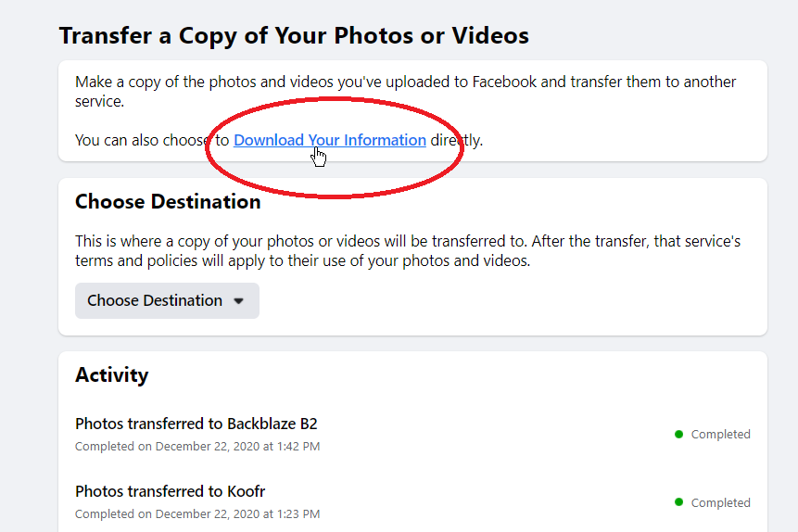Click the bold Choose Destination section heading
Viewport: 798px width, 532px height.
[x=168, y=202]
